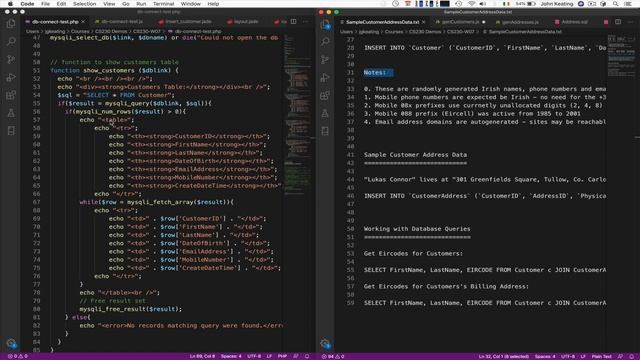Open Extensions view in left VS Code window
Screen dimensions: 640x360
(x=11, y=95)
